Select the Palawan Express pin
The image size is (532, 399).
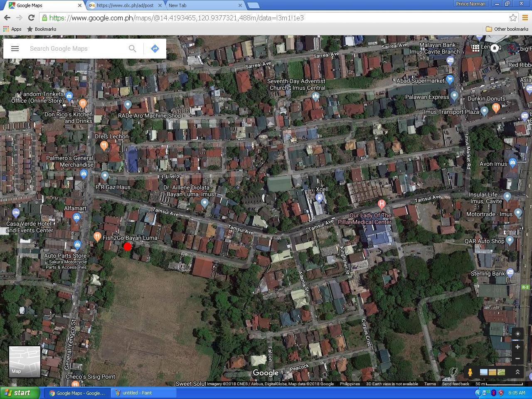[454, 96]
